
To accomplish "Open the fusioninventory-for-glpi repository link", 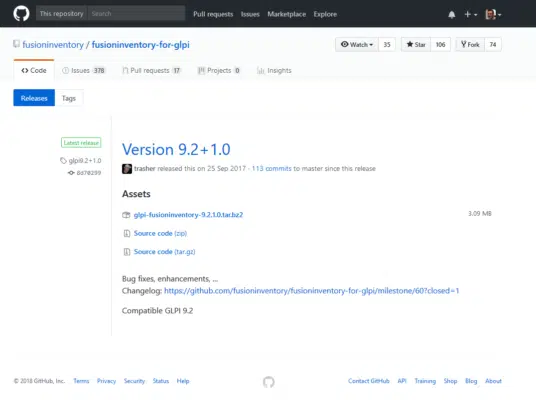I will 140,45.
